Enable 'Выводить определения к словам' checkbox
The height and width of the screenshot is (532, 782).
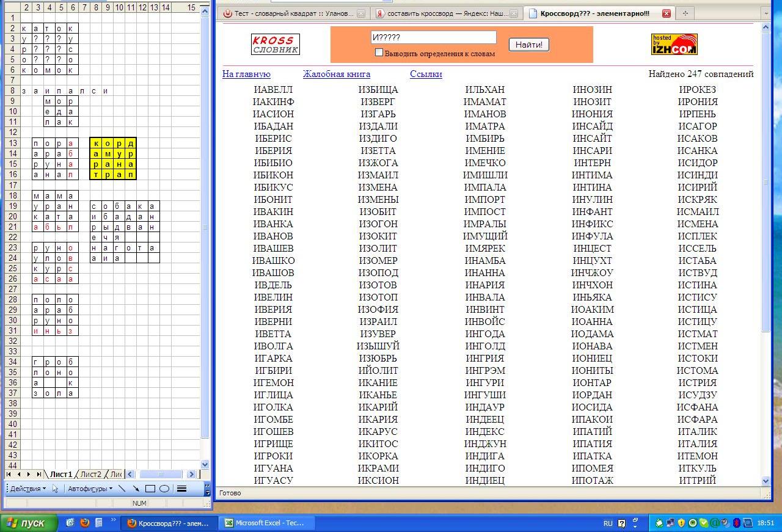379,53
